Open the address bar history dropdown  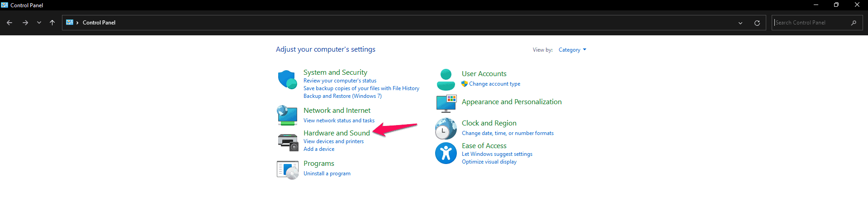740,23
